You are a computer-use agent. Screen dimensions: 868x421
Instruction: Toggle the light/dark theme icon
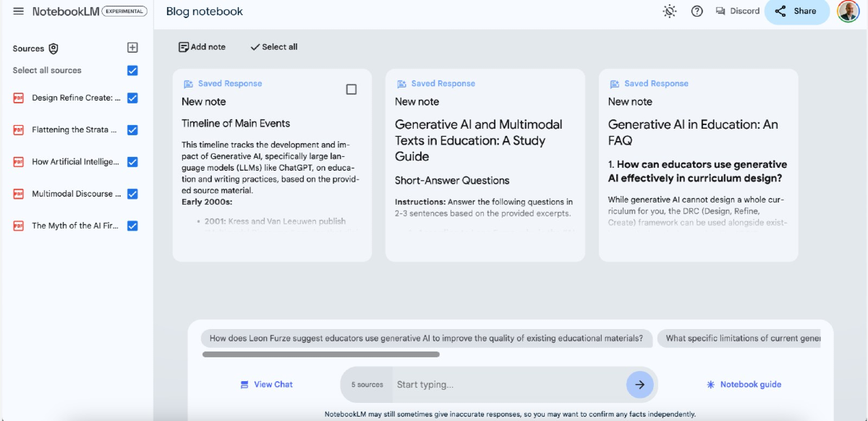670,12
